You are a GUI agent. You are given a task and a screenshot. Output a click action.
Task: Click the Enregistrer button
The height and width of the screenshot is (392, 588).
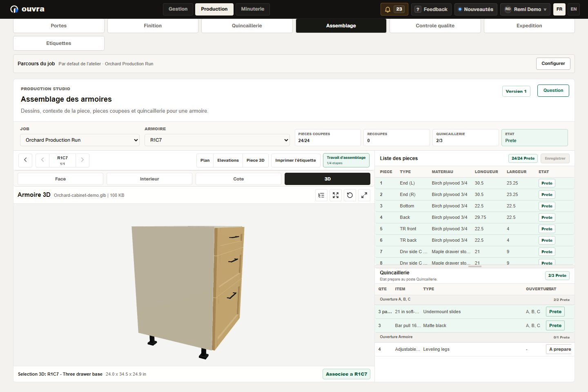555,158
